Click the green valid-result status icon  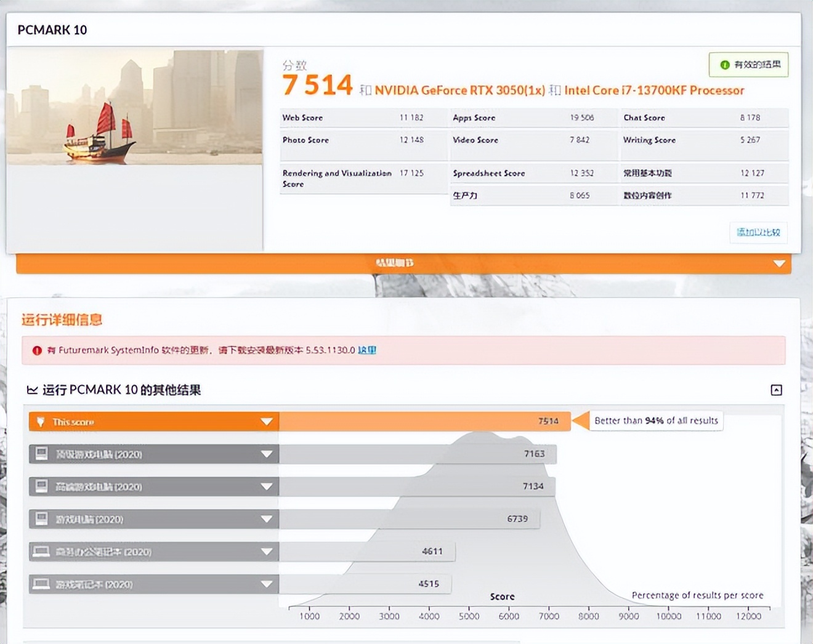pyautogui.click(x=725, y=65)
